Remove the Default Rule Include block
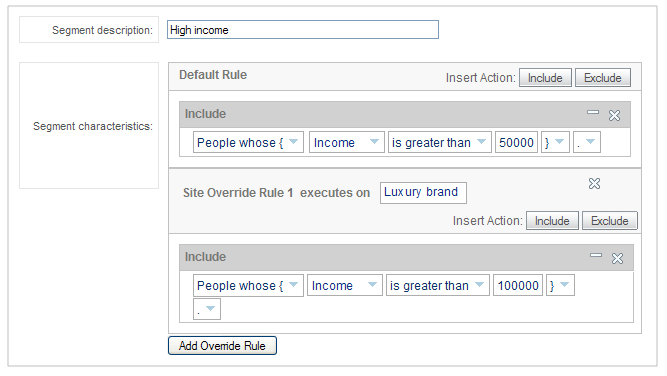 614,115
